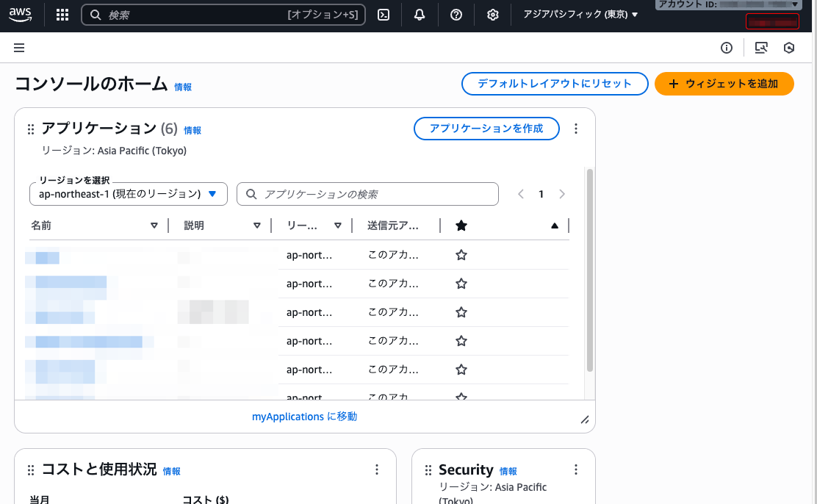Viewport: 817px width, 504px height.
Task: Click the アプリケーションを作成 button
Action: click(x=486, y=129)
